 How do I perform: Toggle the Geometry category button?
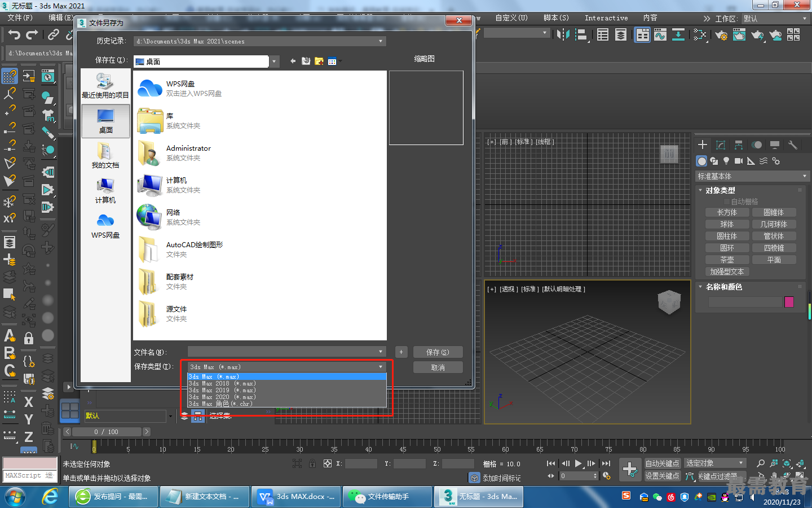pyautogui.click(x=701, y=161)
